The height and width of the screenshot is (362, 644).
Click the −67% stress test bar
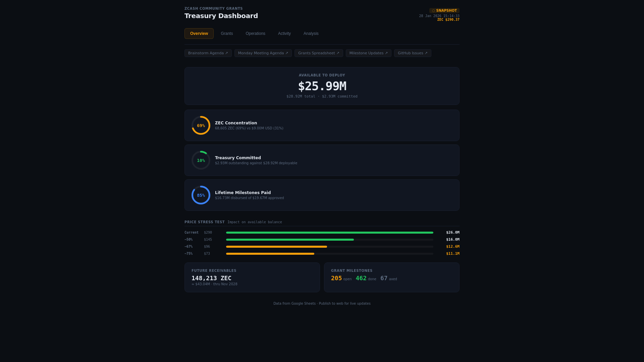click(x=330, y=247)
